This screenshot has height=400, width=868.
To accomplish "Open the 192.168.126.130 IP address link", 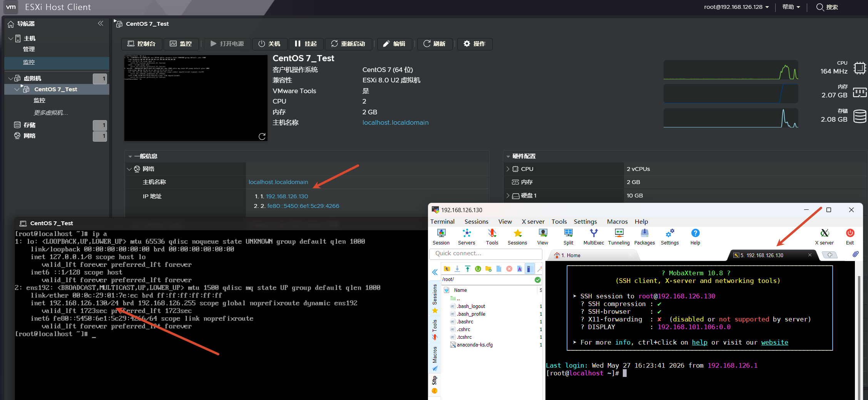I will click(x=287, y=196).
